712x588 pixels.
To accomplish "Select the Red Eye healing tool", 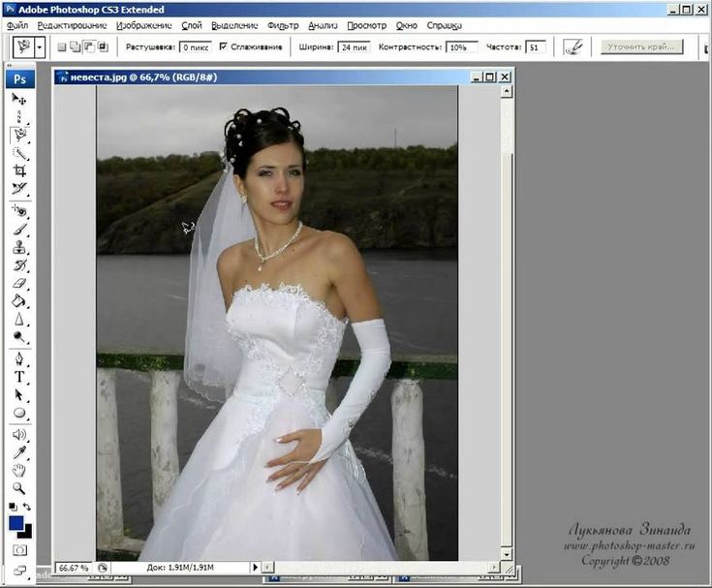I will point(19,211).
